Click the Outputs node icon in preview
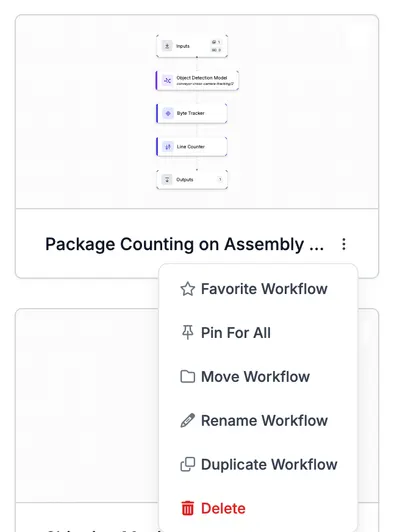 click(x=167, y=179)
